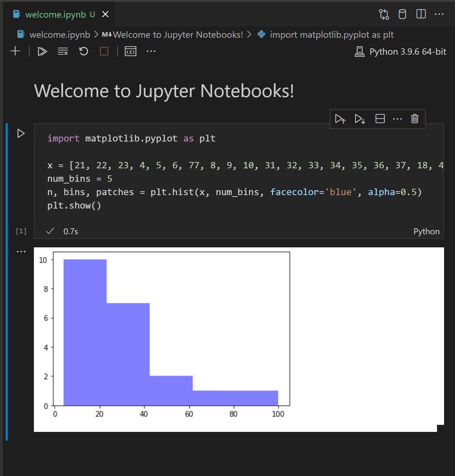Image resolution: width=455 pixels, height=476 pixels.
Task: Run all cells in the notebook
Action: click(x=42, y=51)
